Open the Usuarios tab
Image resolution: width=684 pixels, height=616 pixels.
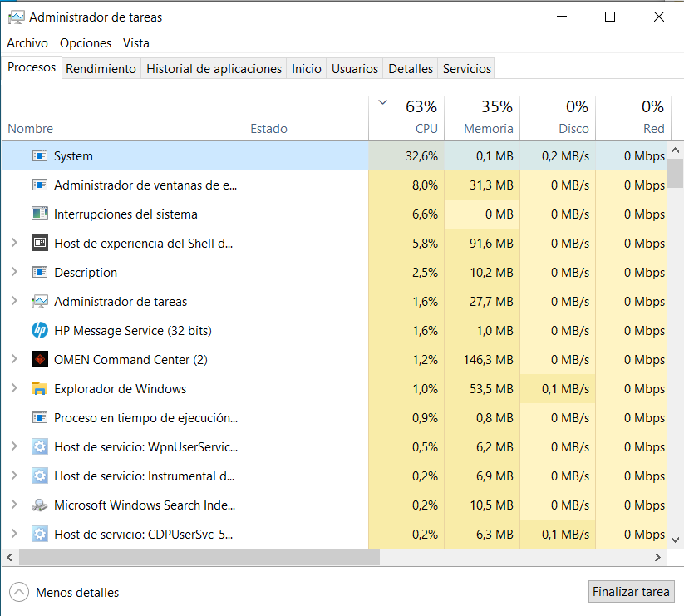355,68
